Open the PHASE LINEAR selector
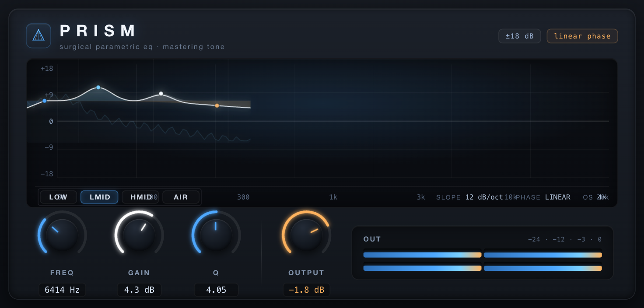Image resolution: width=644 pixels, height=308 pixels. point(543,197)
